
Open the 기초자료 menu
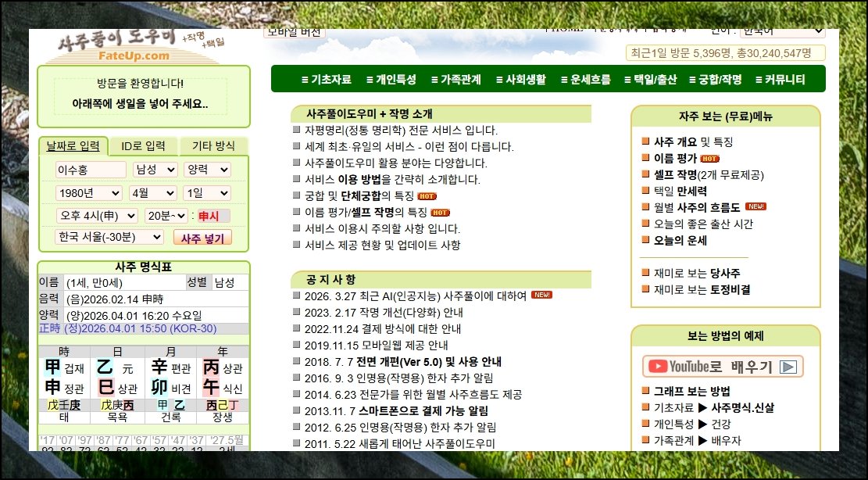[x=326, y=79]
